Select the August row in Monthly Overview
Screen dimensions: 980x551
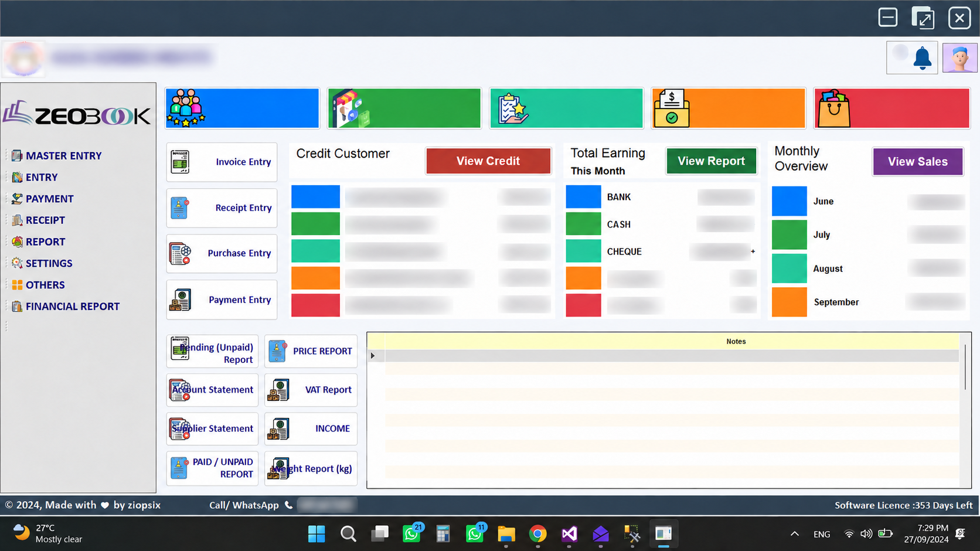868,268
